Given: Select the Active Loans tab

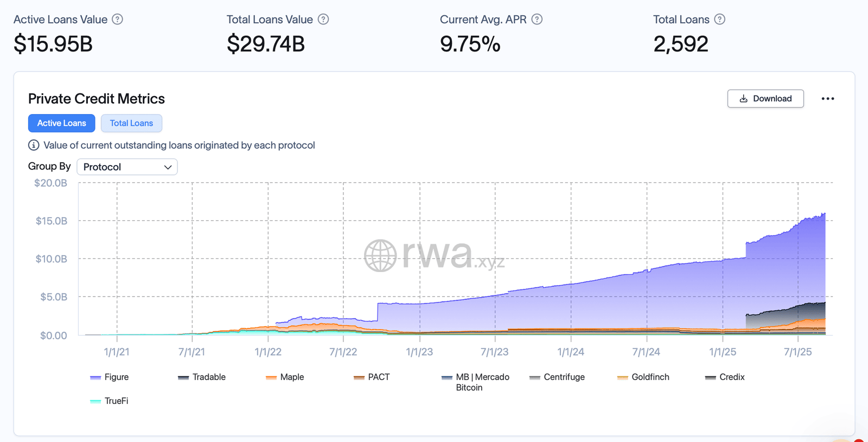Looking at the screenshot, I should pyautogui.click(x=61, y=123).
